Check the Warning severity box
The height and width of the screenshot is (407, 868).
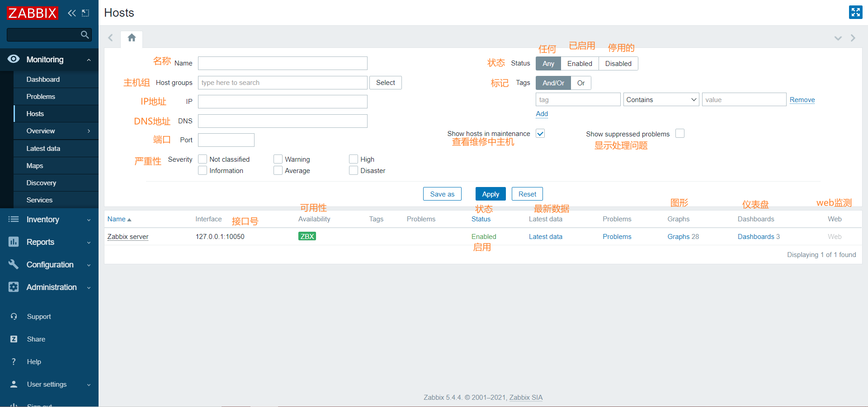click(278, 159)
